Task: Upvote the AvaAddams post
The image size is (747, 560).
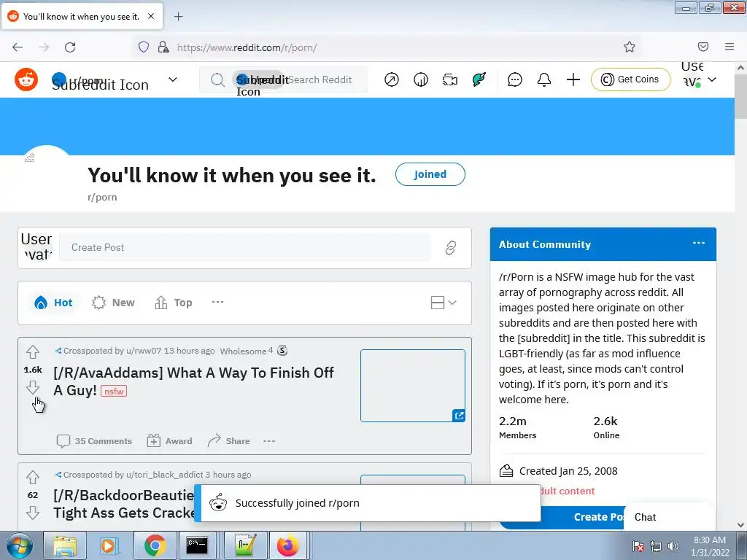Action: pyautogui.click(x=33, y=352)
